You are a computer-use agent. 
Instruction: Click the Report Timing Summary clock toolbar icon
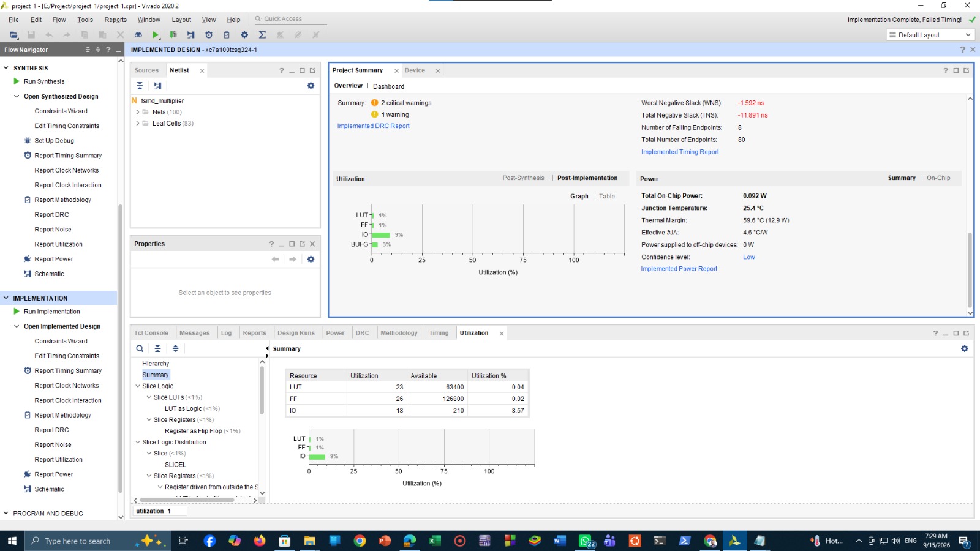pos(209,35)
